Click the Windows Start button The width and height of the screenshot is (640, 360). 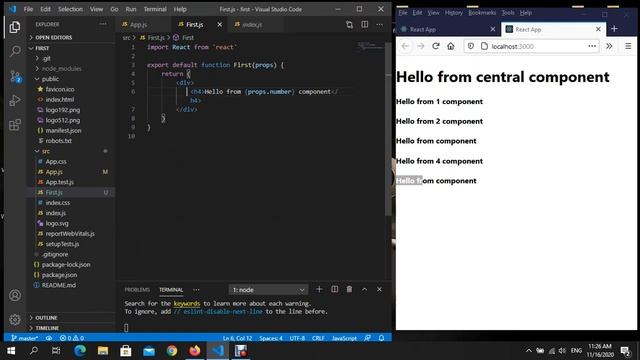tap(11, 351)
